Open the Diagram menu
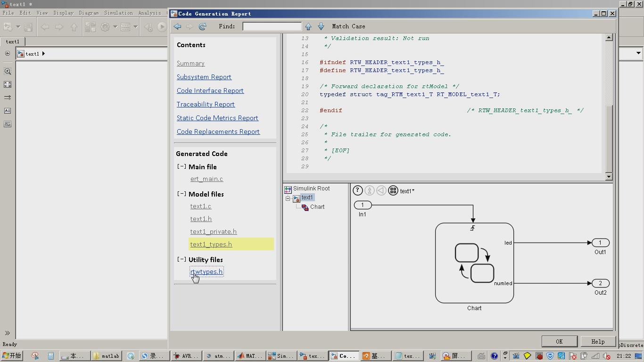The image size is (644, 362). [x=89, y=13]
